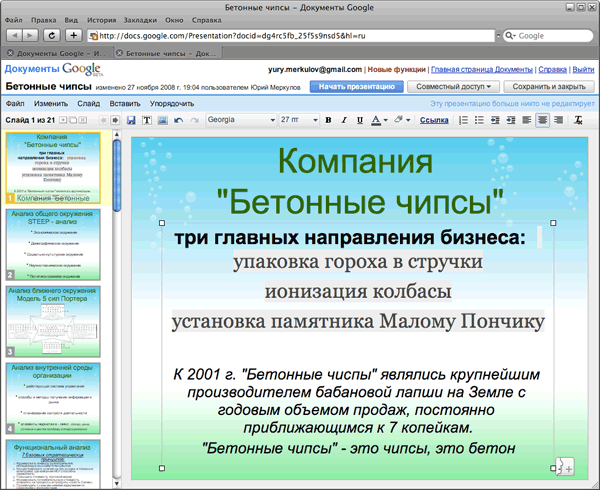Image resolution: width=600 pixels, height=490 pixels.
Task: Select slide 3 thumbnail Модель 5 сил Портера
Action: pos(53,321)
